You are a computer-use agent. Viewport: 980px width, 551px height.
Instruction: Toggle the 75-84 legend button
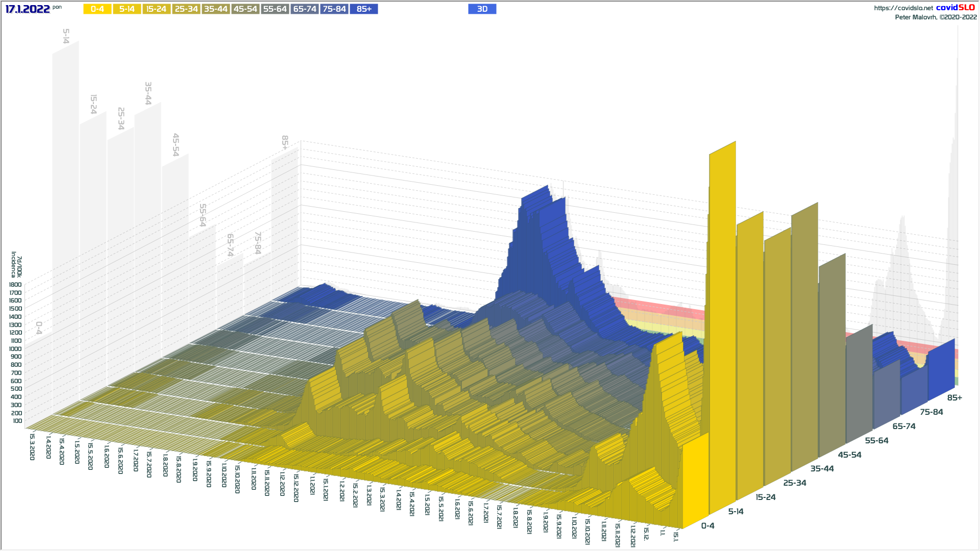point(334,9)
